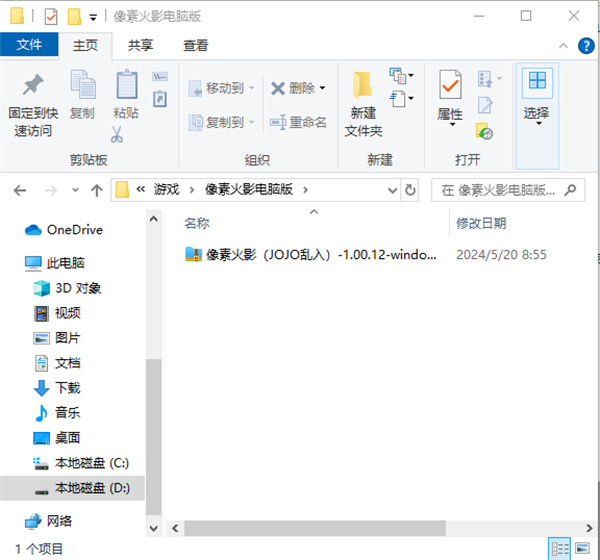Switch to large icons view in status bar
Screen dimensions: 600x560
(x=584, y=548)
